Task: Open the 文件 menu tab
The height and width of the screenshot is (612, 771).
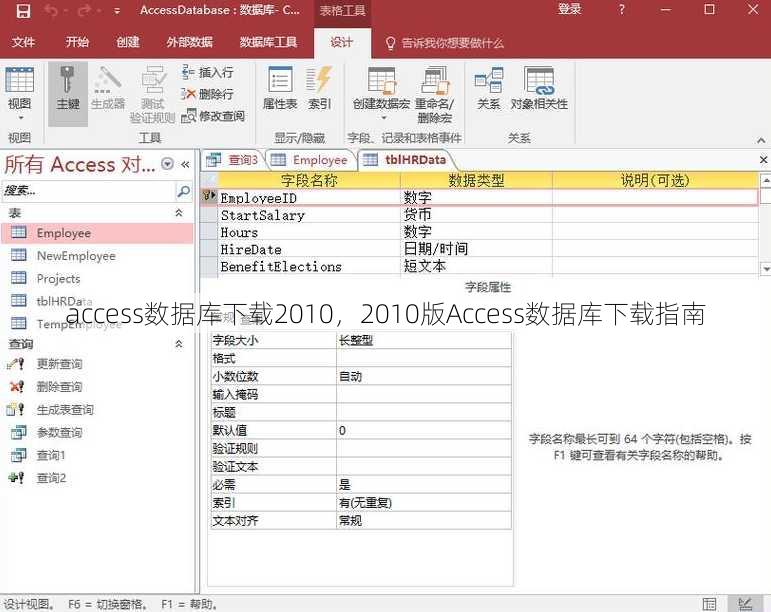Action: pos(23,42)
